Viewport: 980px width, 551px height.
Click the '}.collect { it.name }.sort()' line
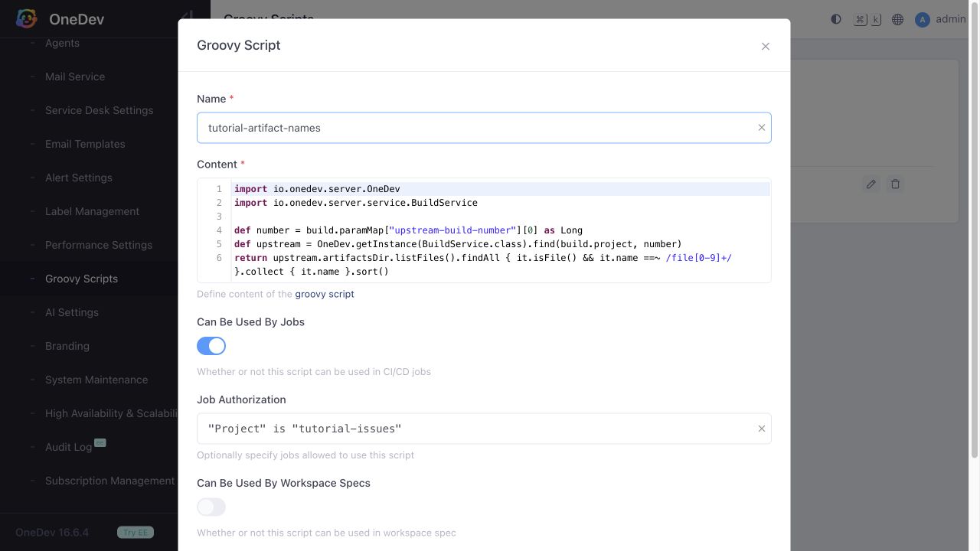click(x=312, y=272)
